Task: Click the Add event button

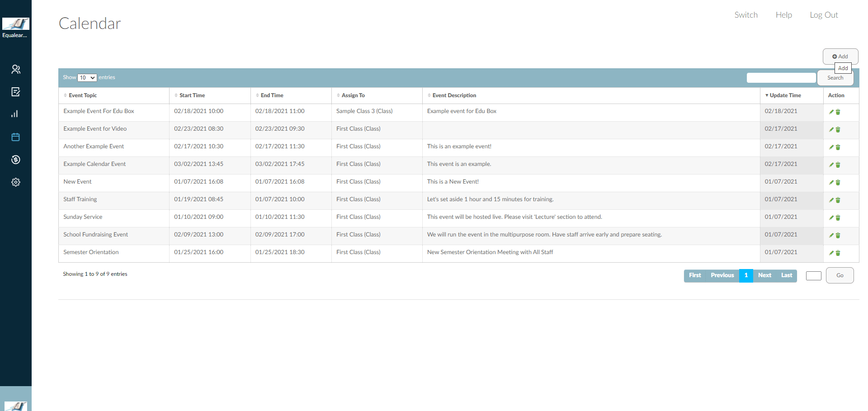Action: point(840,57)
